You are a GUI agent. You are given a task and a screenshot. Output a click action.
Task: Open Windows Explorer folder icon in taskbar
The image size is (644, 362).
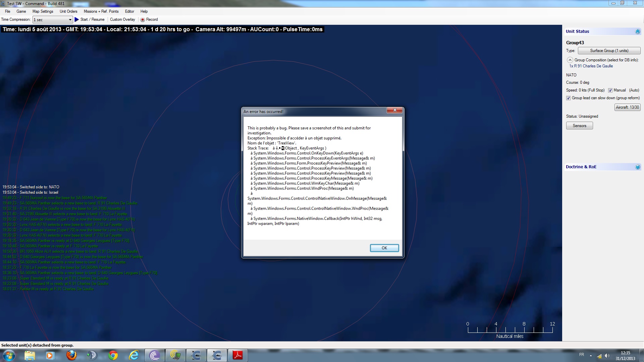(30, 355)
